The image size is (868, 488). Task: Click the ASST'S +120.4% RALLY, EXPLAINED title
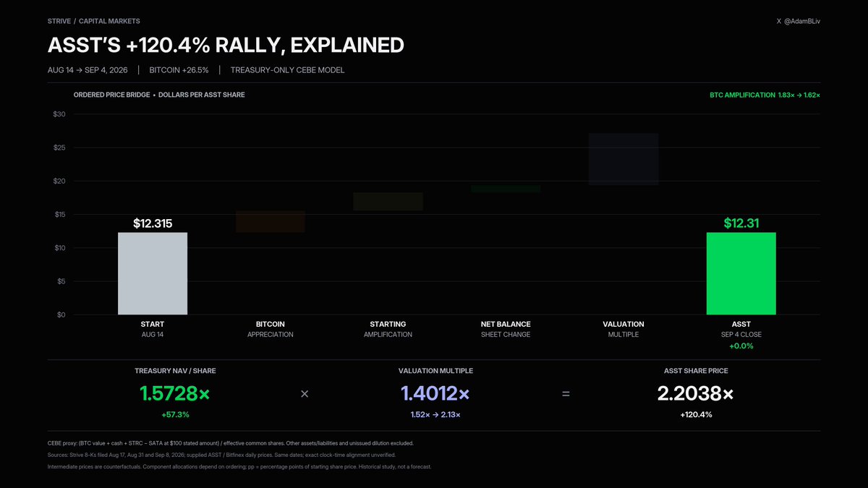click(x=226, y=45)
